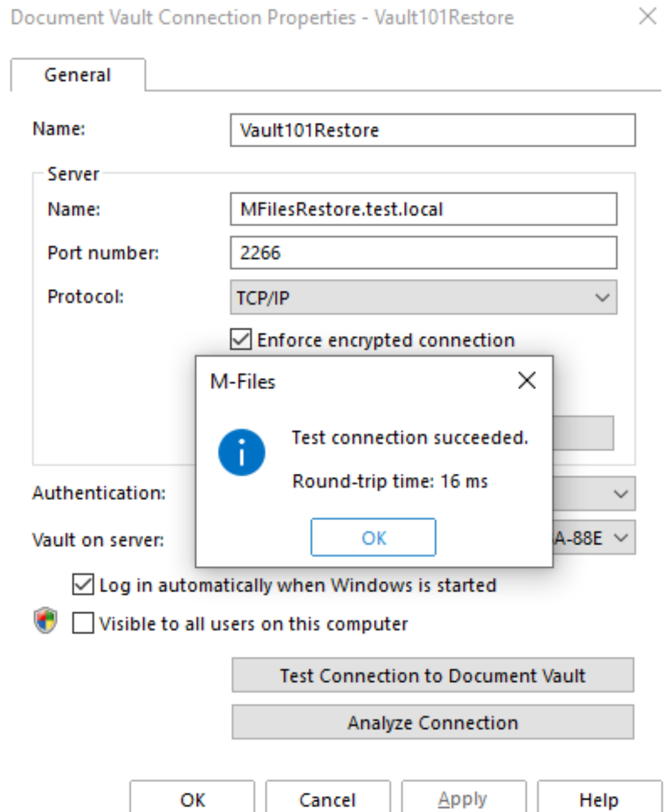Confirm the test result with blue OK button

tap(374, 537)
